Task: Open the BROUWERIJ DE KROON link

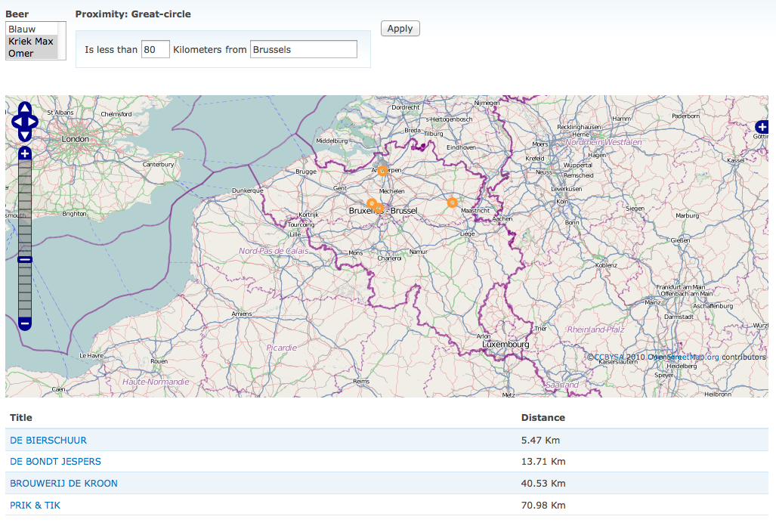Action: click(x=63, y=483)
